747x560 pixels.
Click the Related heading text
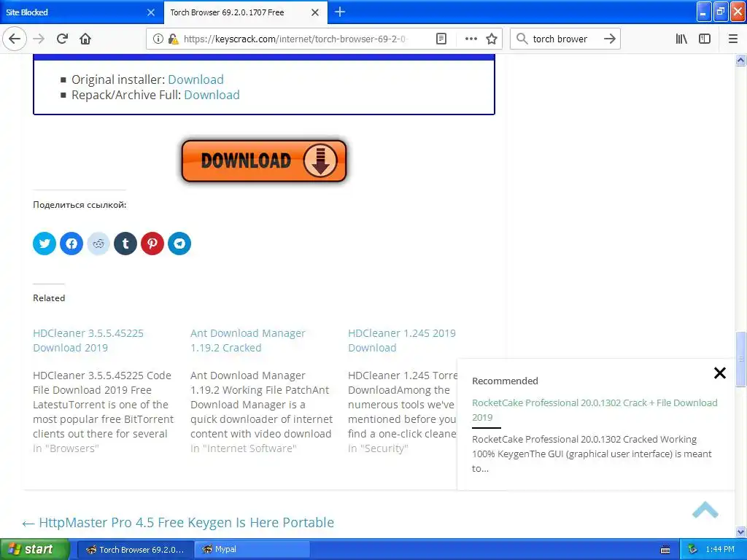(x=49, y=298)
